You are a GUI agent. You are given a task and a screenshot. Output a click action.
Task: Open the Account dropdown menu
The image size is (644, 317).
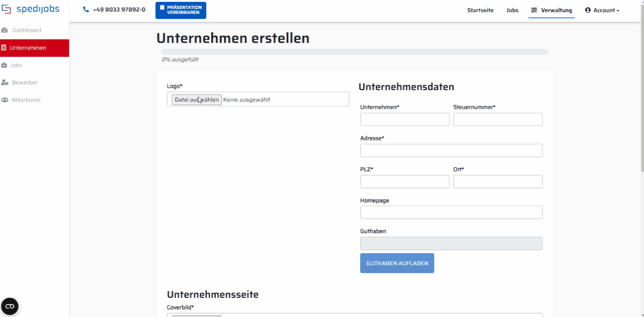pos(602,10)
